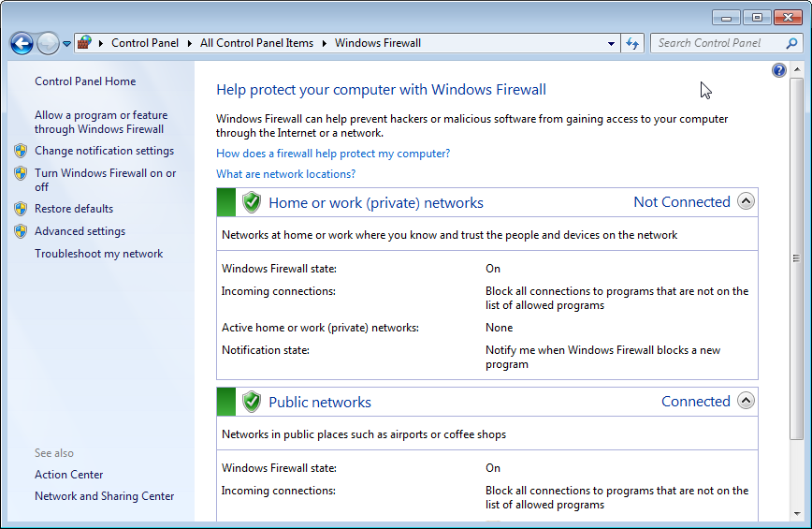Viewport: 812px width, 529px height.
Task: Expand the arrow after the firewall icon
Action: pos(100,43)
